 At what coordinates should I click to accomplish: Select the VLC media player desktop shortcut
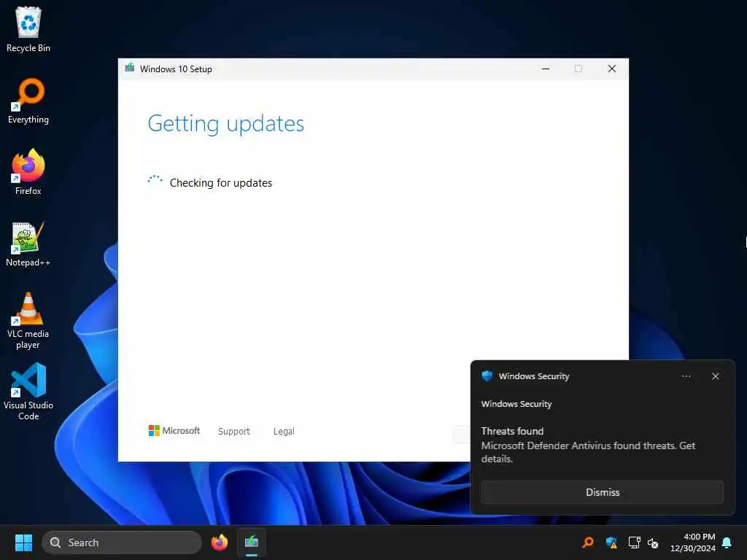point(28,321)
